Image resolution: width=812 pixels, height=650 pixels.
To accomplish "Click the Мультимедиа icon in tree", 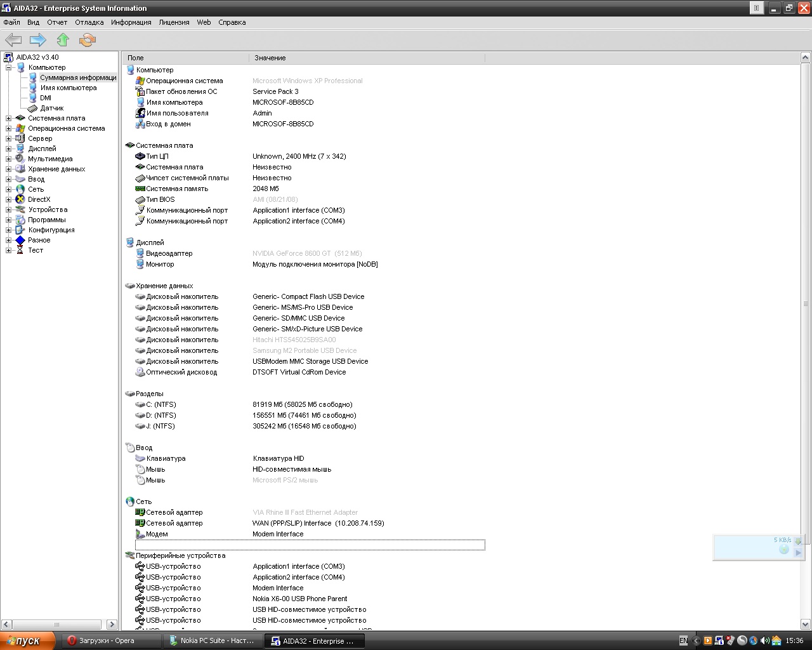I will pos(20,159).
